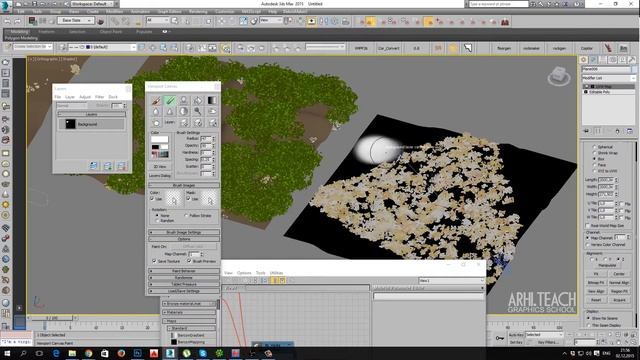The width and height of the screenshot is (640, 360).
Task: Toggle Color Use checkbox in Brush Images
Action: (152, 199)
